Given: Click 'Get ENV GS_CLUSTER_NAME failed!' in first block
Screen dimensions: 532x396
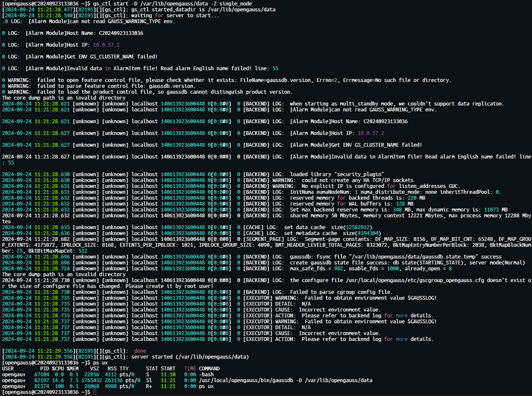Looking at the screenshot, I should click(111, 56).
